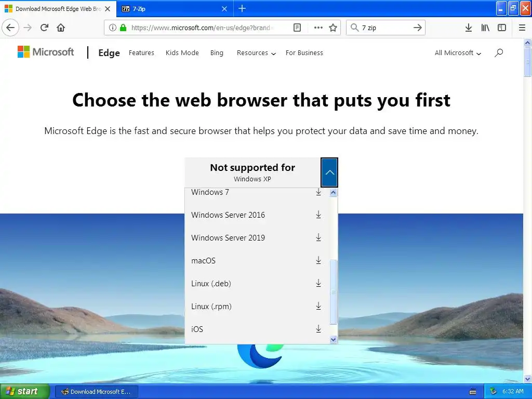Download Edge for Linux (.deb)
532x399 pixels.
point(318,283)
